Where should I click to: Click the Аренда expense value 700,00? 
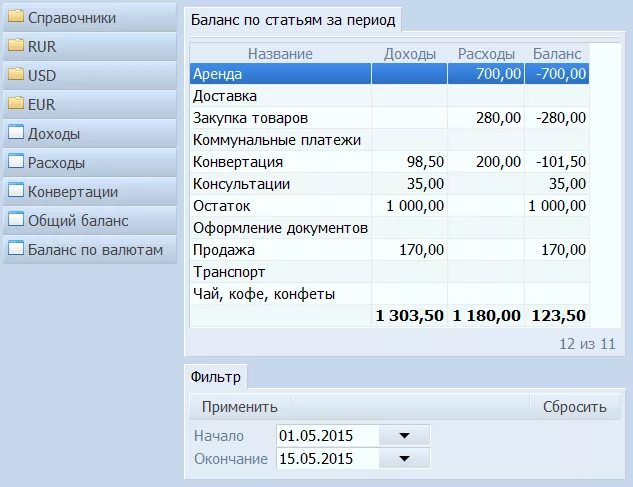pos(498,74)
